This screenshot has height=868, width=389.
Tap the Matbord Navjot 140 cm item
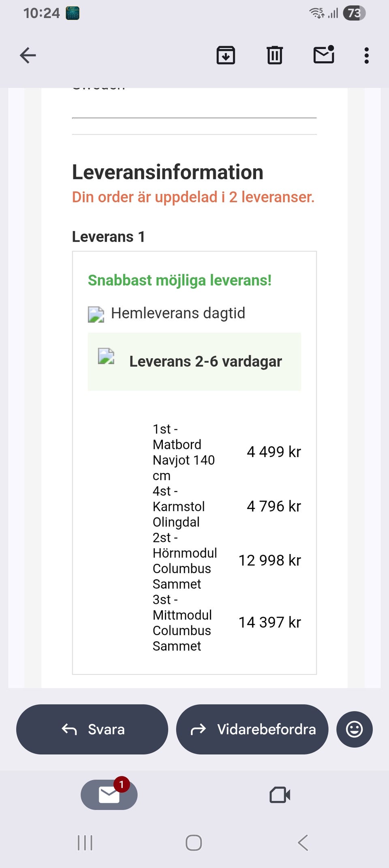(x=184, y=452)
